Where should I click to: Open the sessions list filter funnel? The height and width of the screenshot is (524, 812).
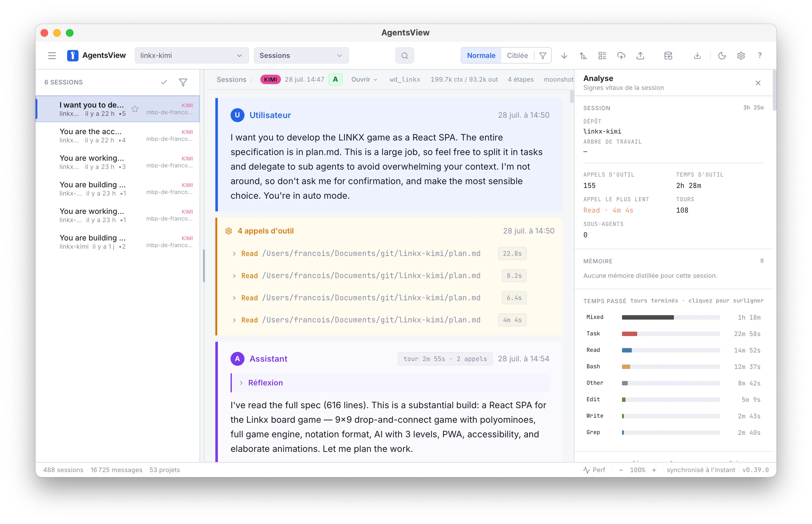click(183, 82)
